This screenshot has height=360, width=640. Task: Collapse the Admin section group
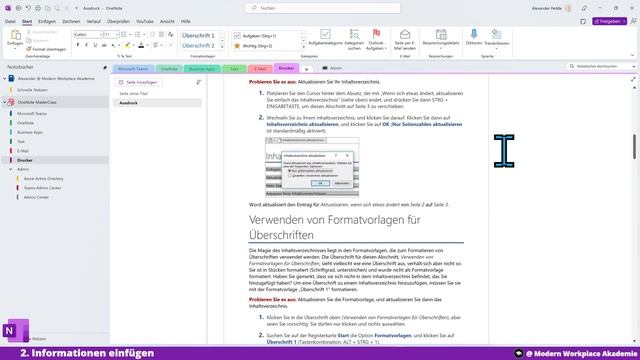click(11, 169)
